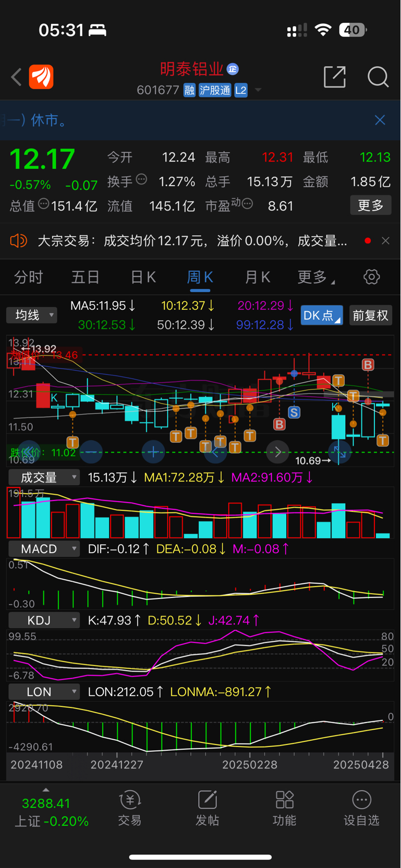This screenshot has width=401, height=868.
Task: Open stock search magnifier icon
Action: point(378,77)
